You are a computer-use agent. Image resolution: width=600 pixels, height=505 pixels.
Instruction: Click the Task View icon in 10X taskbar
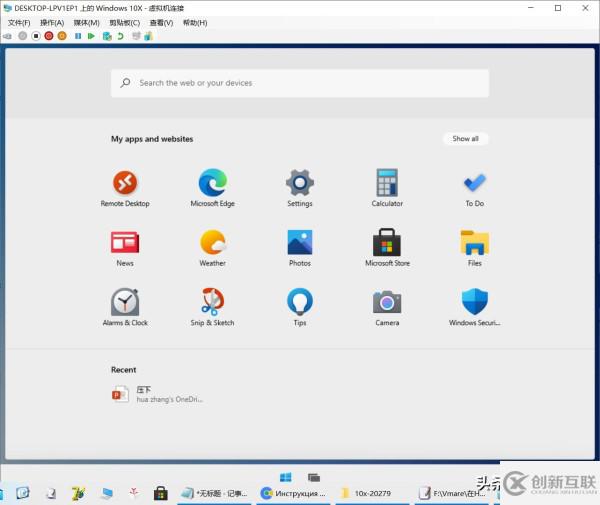(x=313, y=477)
